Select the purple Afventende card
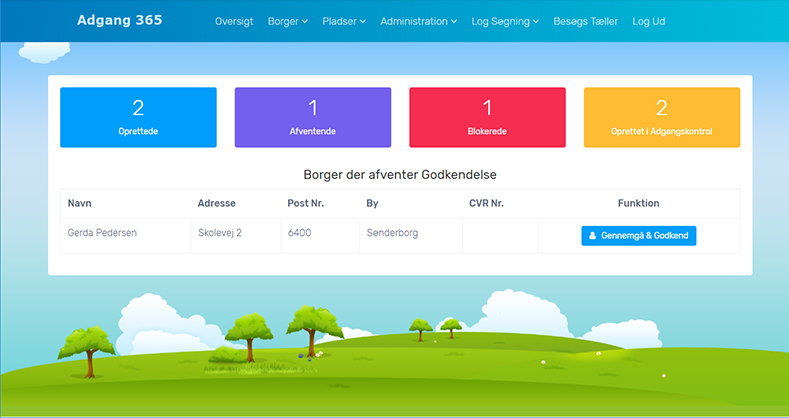Image resolution: width=789 pixels, height=418 pixels. [x=312, y=117]
